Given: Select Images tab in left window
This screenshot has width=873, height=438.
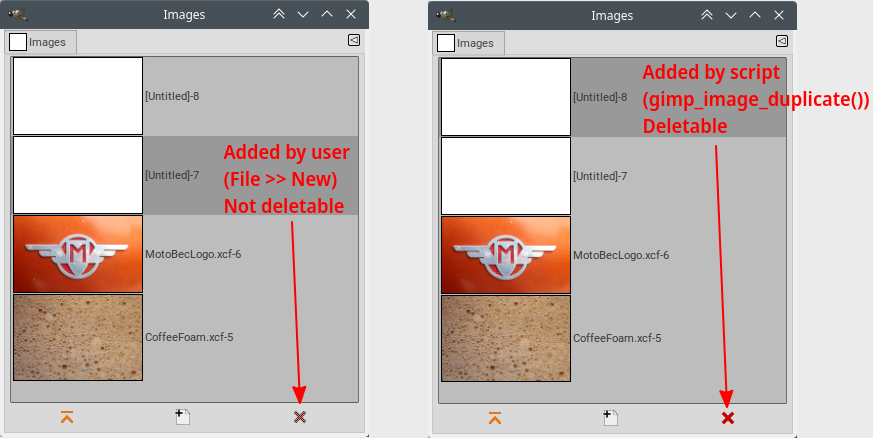Looking at the screenshot, I should [x=40, y=42].
